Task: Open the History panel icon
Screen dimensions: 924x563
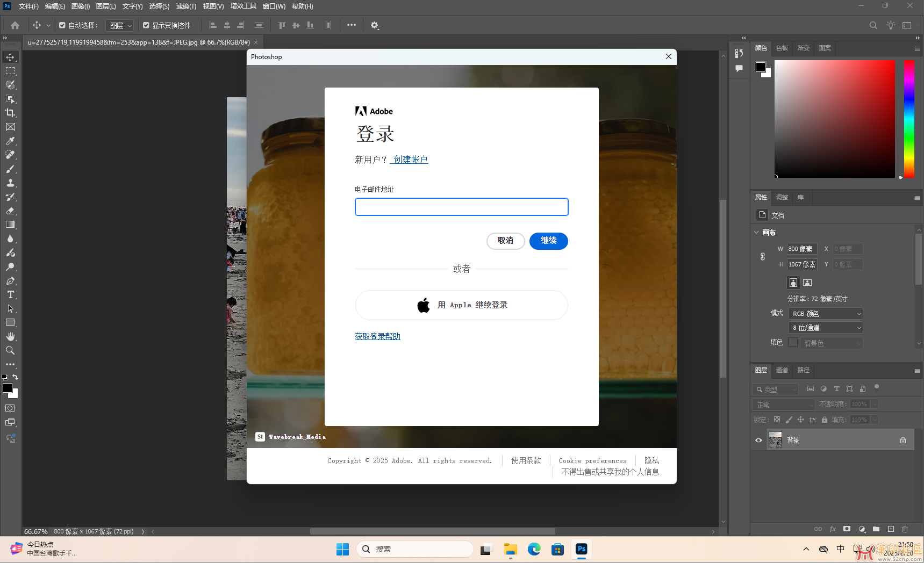Action: point(739,53)
